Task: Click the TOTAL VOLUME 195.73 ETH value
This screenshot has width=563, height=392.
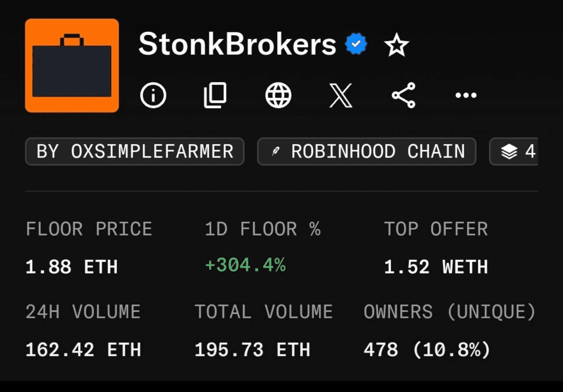Action: 252,350
